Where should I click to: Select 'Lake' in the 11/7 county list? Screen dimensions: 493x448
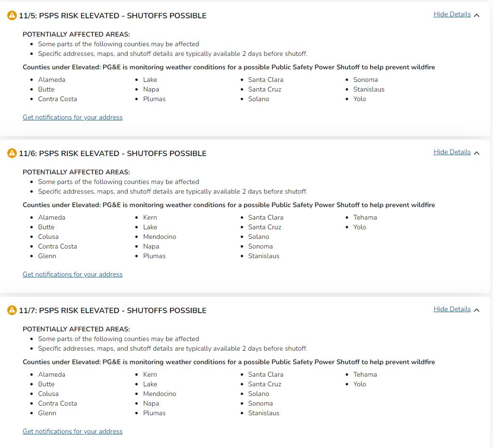tap(150, 384)
